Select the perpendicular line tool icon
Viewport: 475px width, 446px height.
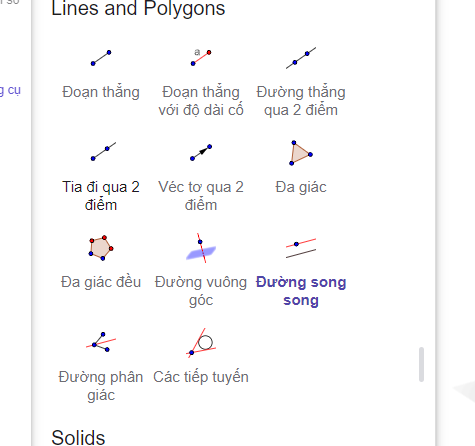201,248
